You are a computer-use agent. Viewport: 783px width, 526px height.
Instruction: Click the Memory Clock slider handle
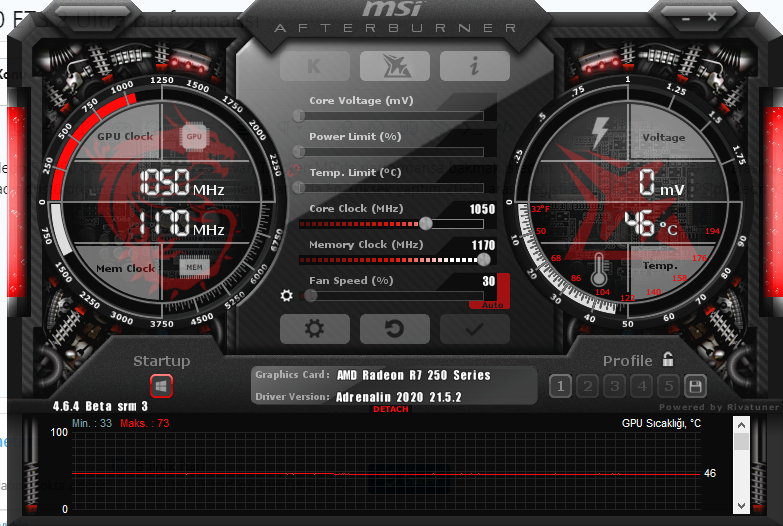point(483,259)
